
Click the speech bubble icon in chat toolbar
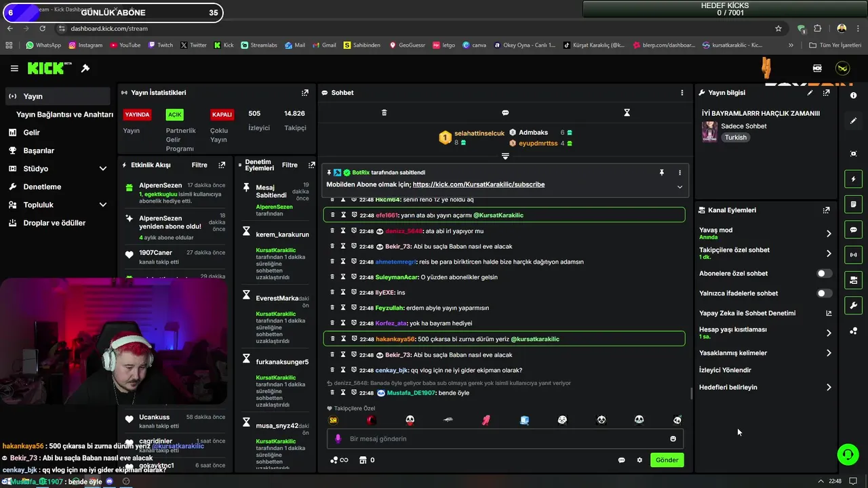pos(505,113)
